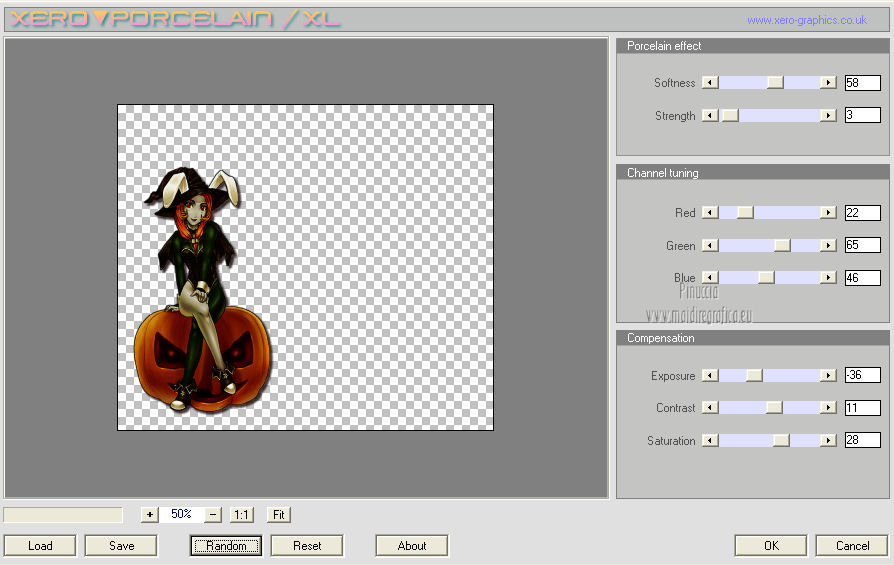Click Saturation slider right arrow
The image size is (894, 565).
click(828, 441)
